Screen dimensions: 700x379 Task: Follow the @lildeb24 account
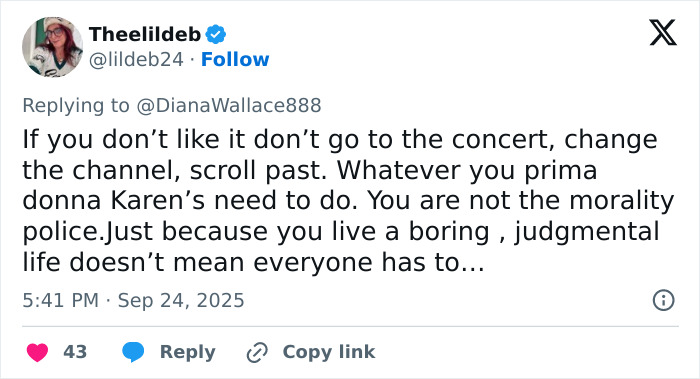[x=235, y=59]
